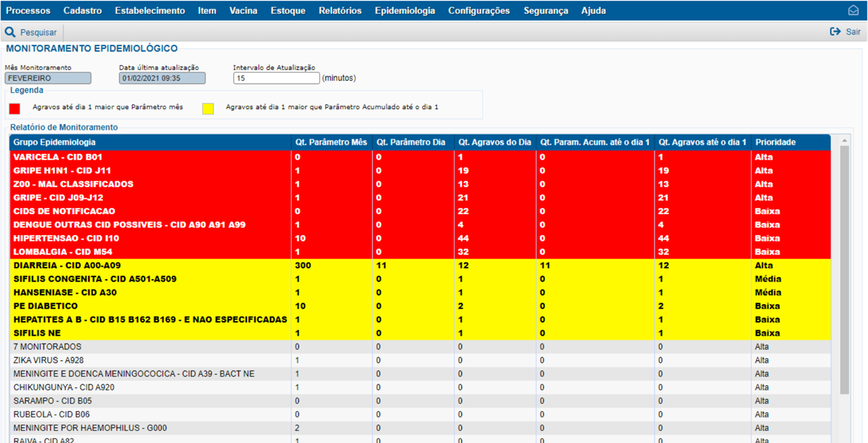Open the Configurações menu
868x443 pixels.
coord(478,11)
